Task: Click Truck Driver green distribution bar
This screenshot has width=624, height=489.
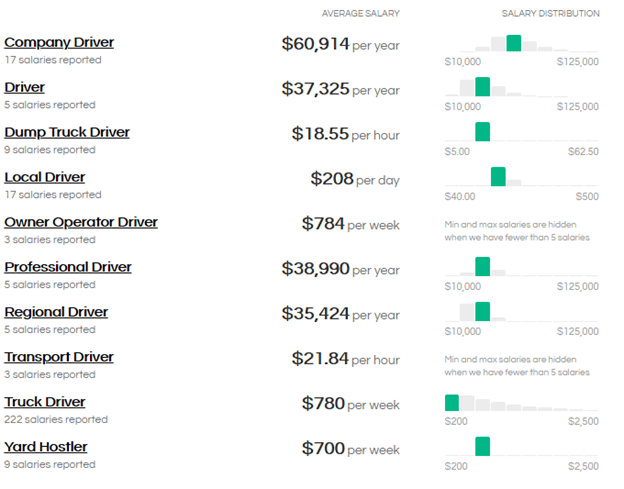Action: pos(452,402)
